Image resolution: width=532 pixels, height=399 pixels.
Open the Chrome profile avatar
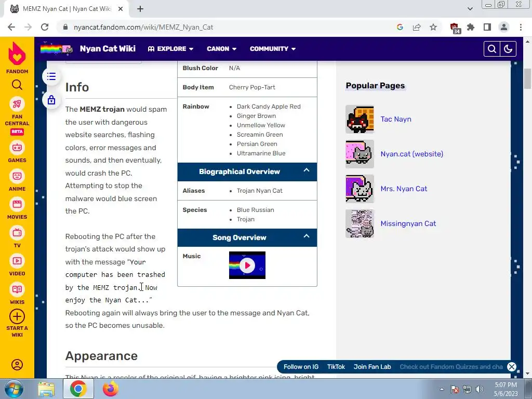[504, 27]
